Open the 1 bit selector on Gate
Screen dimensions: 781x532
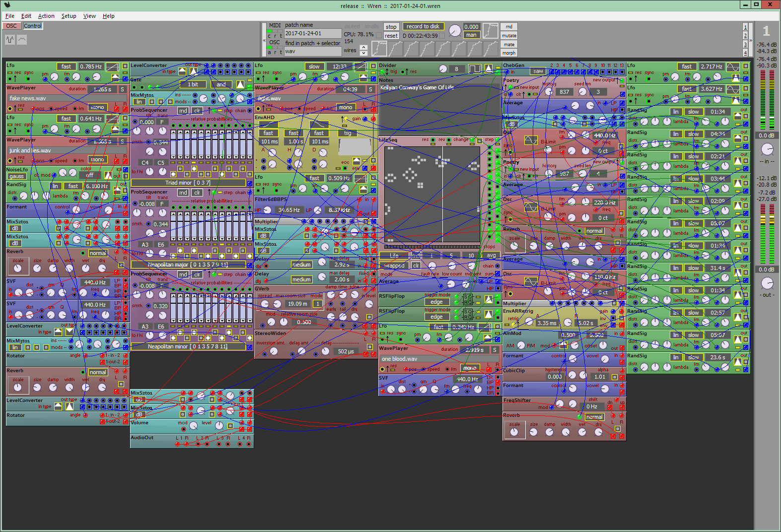point(193,84)
